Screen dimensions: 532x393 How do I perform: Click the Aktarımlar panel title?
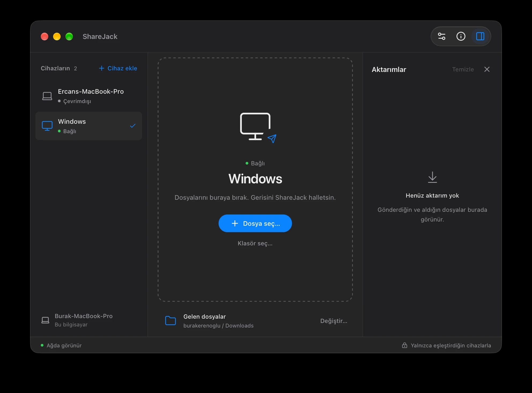coord(389,70)
